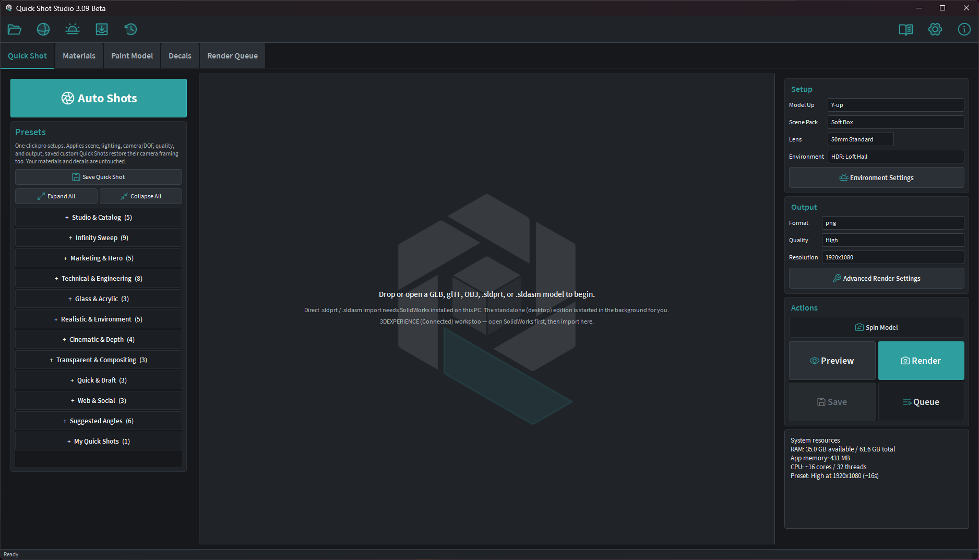The width and height of the screenshot is (979, 560).
Task: Click Save Quick Shot button
Action: point(99,177)
